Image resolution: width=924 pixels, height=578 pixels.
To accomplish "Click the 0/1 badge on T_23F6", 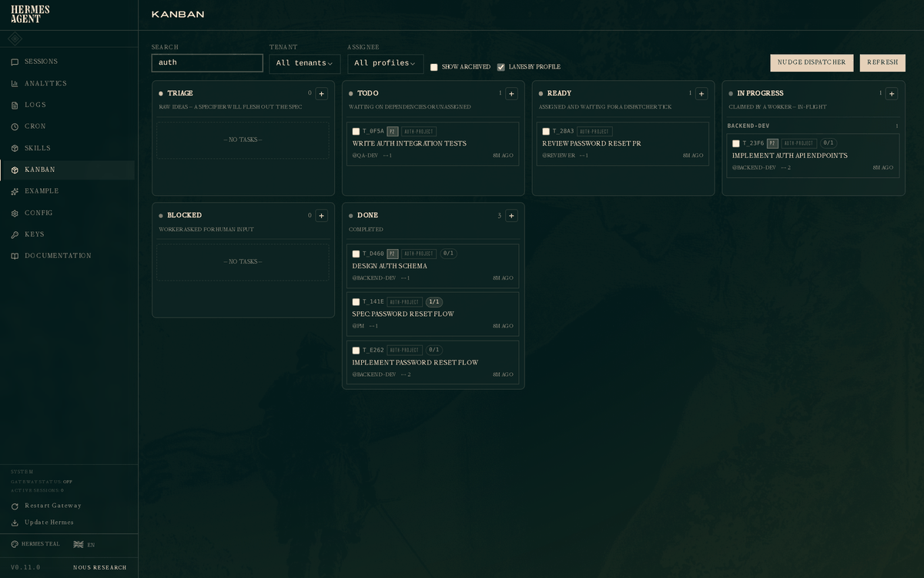I will pyautogui.click(x=829, y=143).
